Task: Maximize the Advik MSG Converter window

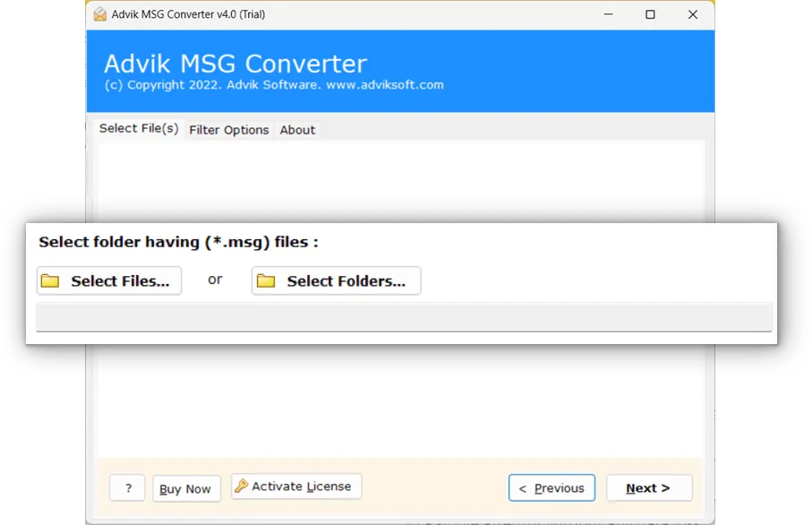Action: pyautogui.click(x=651, y=14)
